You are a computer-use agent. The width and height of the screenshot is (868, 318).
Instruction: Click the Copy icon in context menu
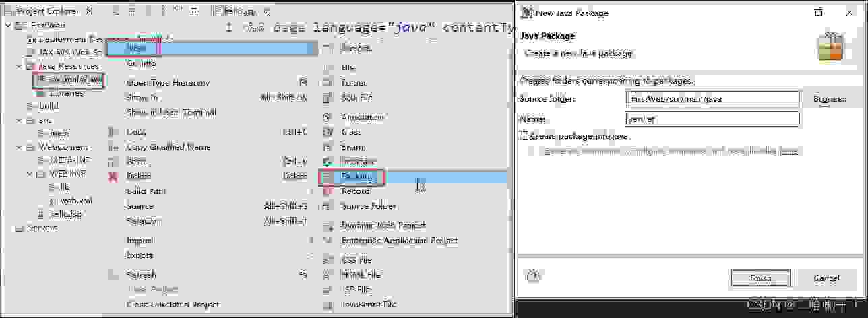(113, 132)
